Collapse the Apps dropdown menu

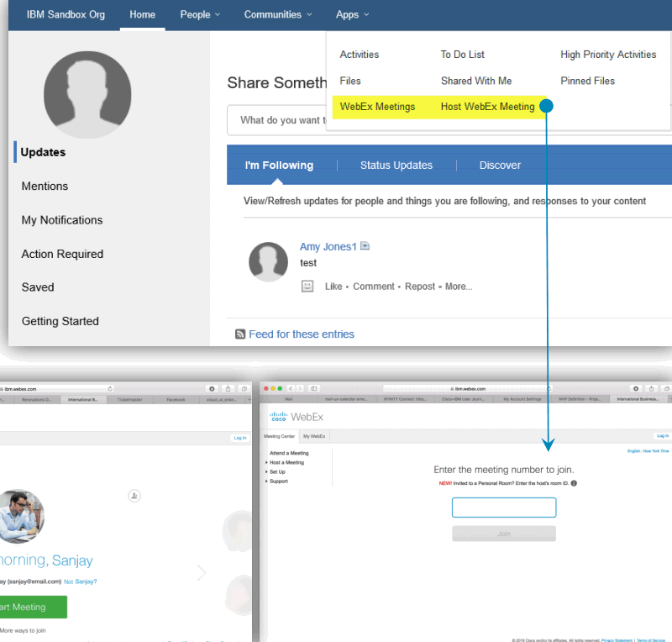coord(352,14)
